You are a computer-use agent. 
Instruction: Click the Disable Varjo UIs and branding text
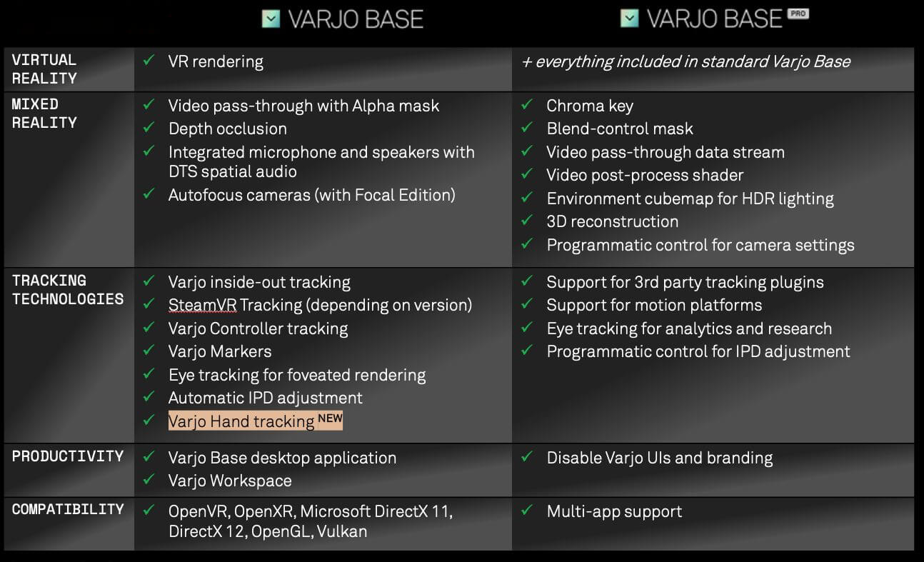(x=659, y=458)
